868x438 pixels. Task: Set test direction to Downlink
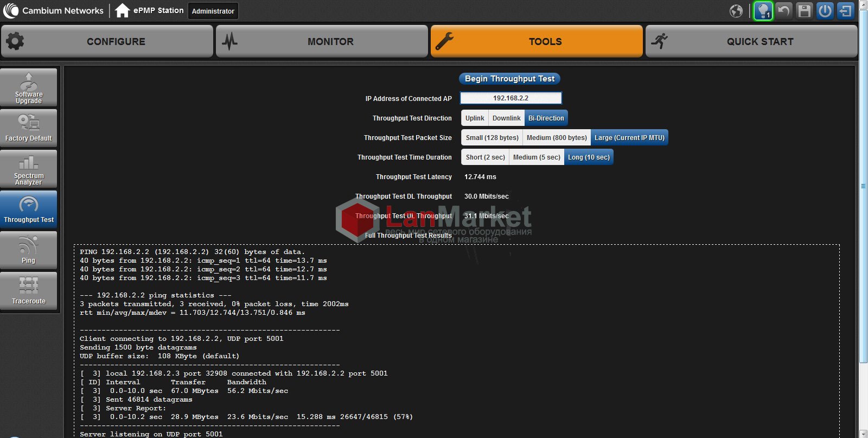tap(506, 118)
